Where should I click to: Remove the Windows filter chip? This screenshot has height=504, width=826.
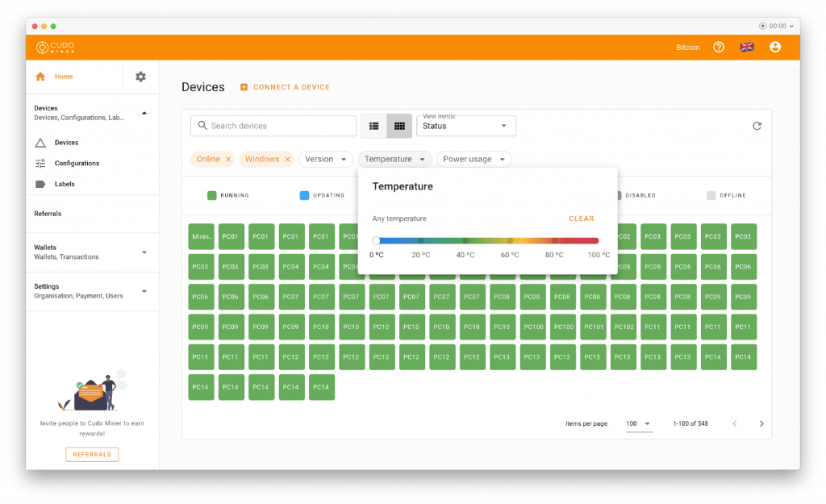click(x=288, y=159)
